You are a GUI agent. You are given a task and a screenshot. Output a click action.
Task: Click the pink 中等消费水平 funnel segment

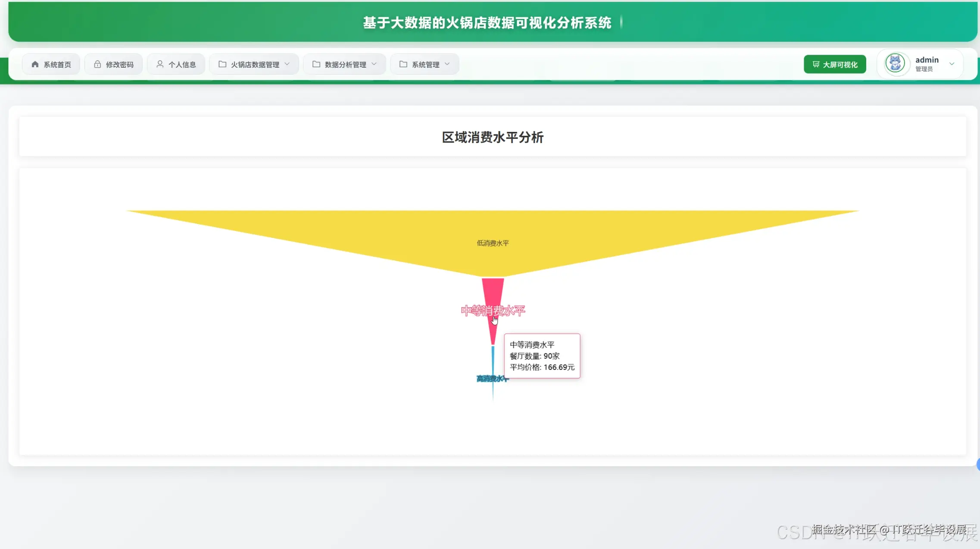point(492,302)
